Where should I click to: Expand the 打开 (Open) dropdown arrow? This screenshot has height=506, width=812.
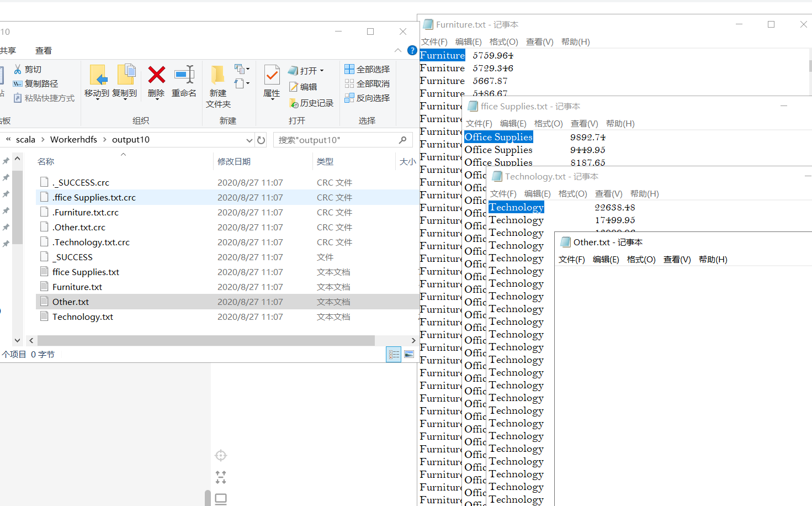(x=320, y=70)
